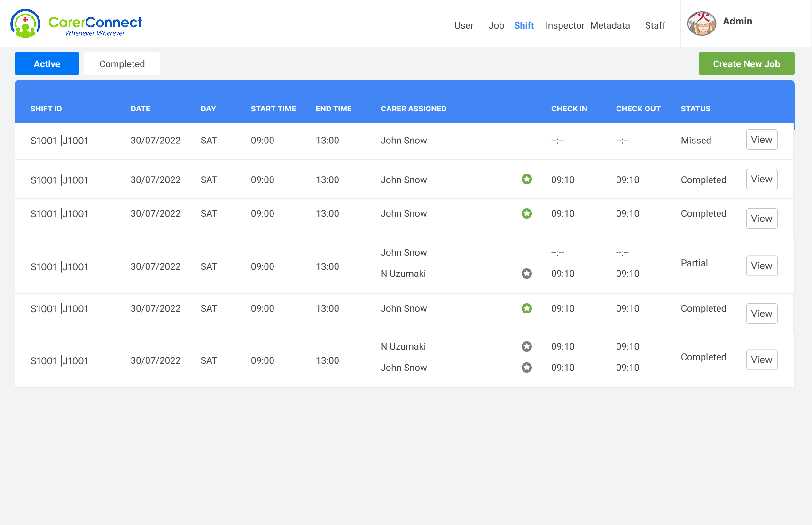The width and height of the screenshot is (812, 525).
Task: Click green star icon in fifth shift row
Action: (527, 308)
